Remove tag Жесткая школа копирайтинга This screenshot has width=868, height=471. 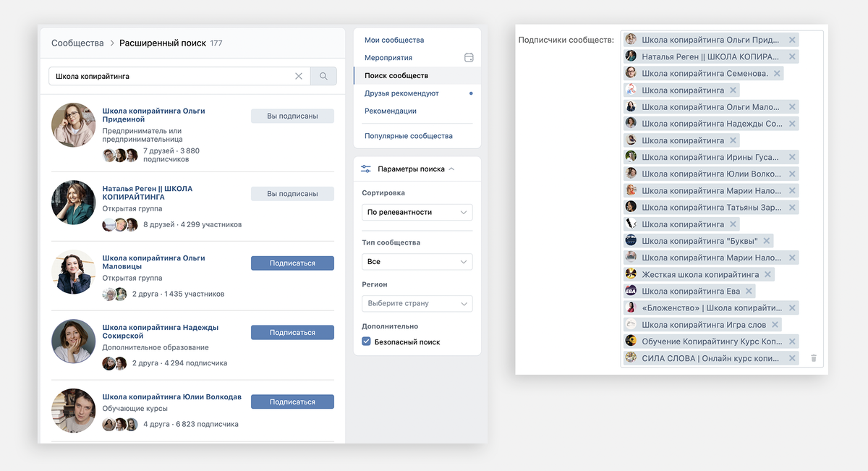(x=768, y=274)
